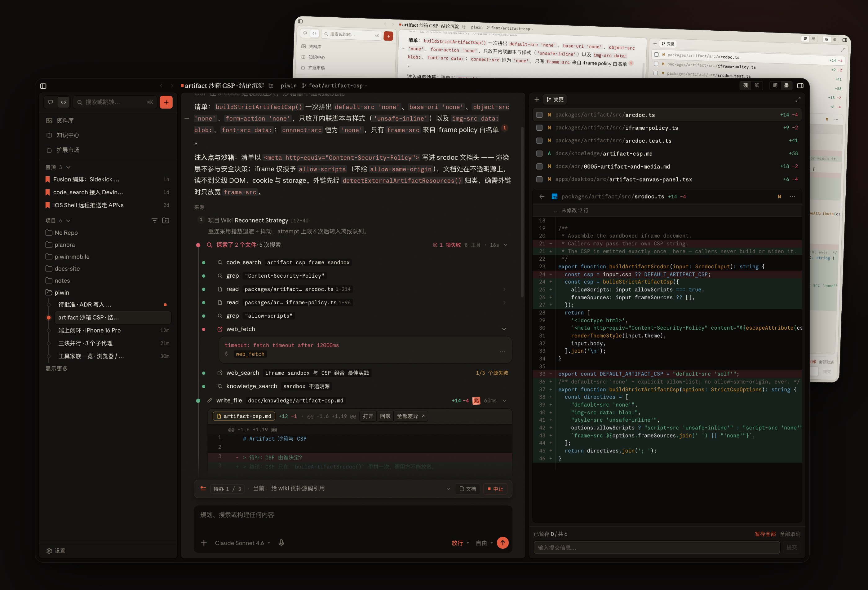Screen dimensions: 868x590
Task: Click the 搜索或跳转 search field
Action: click(x=115, y=102)
